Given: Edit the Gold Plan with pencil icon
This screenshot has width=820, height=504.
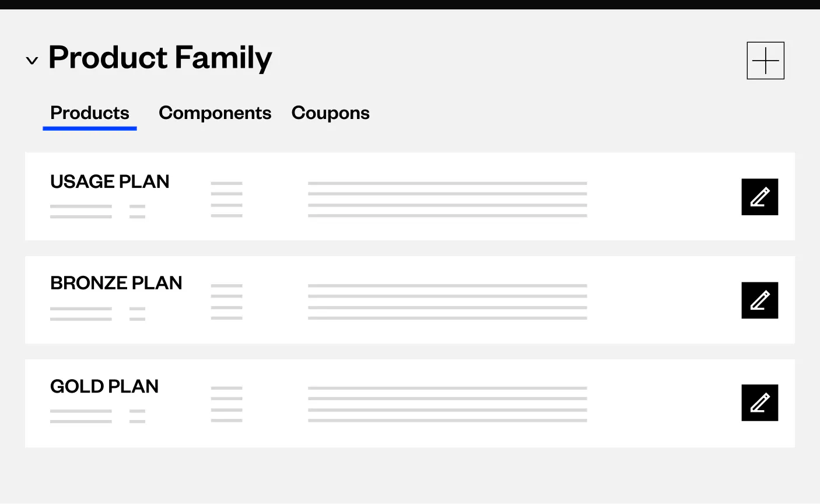Looking at the screenshot, I should 759,402.
